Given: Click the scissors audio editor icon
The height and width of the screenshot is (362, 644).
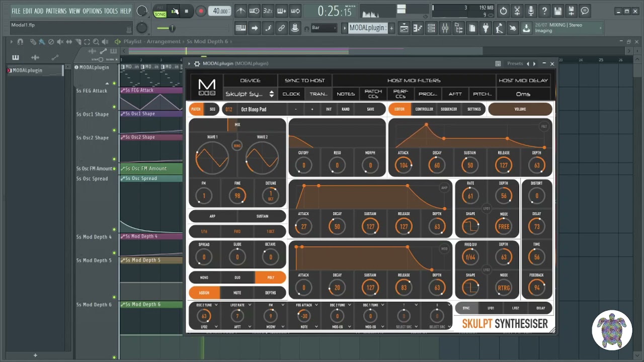Looking at the screenshot, I should click(x=517, y=11).
